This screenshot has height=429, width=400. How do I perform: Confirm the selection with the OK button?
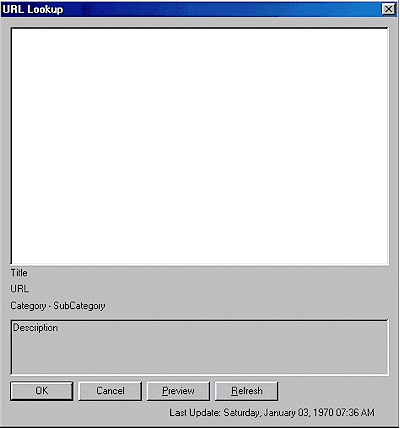coord(42,391)
